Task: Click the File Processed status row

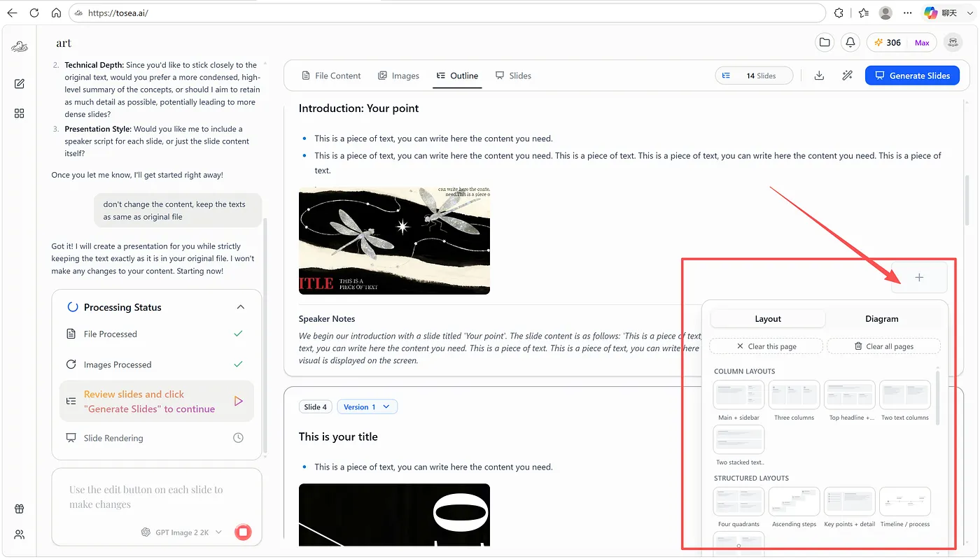Action: (x=157, y=334)
